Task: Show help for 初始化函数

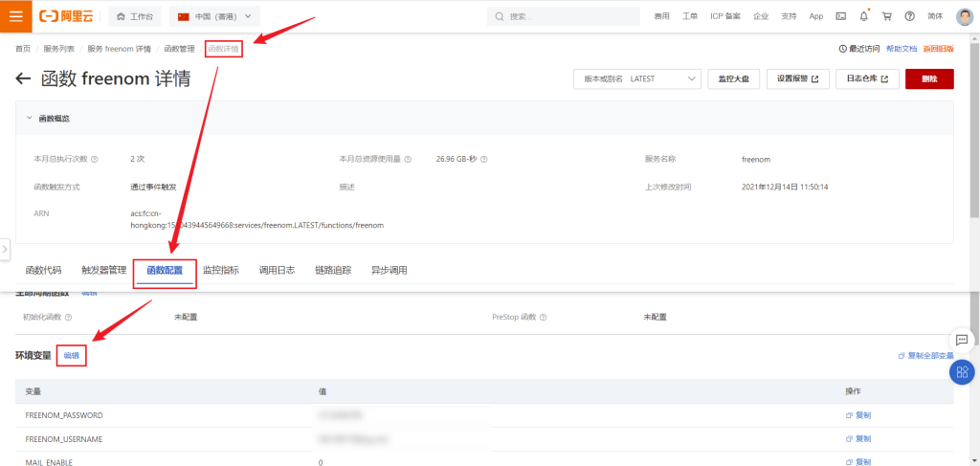Action: tap(68, 318)
